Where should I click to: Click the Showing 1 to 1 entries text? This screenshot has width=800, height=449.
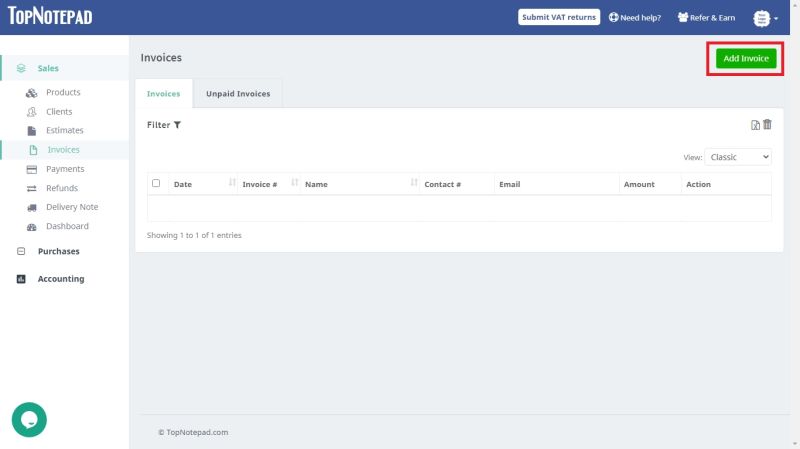pyautogui.click(x=194, y=235)
